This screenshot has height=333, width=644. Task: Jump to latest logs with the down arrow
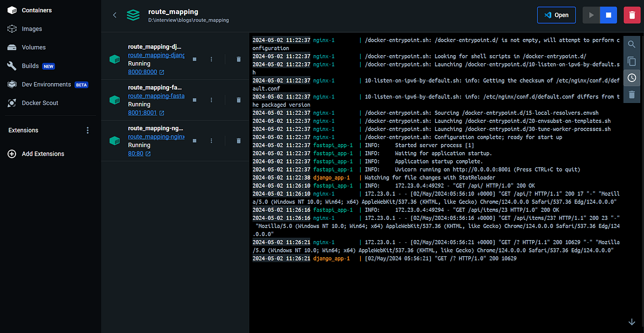(x=632, y=322)
